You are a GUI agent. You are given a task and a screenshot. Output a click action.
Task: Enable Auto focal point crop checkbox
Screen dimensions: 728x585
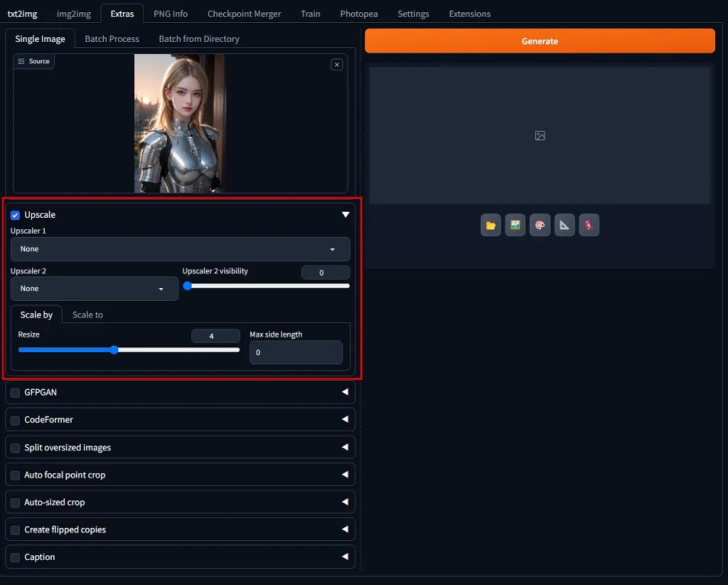(x=15, y=475)
